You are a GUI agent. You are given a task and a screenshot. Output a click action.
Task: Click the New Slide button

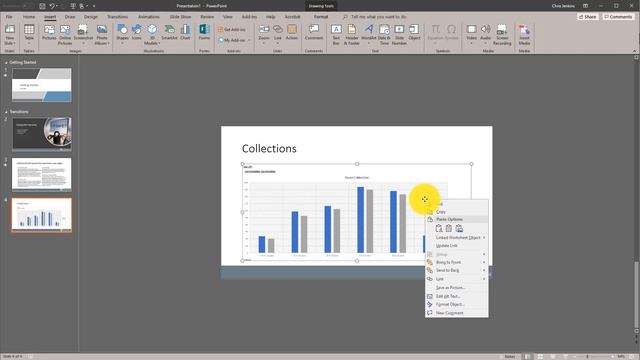point(9,35)
